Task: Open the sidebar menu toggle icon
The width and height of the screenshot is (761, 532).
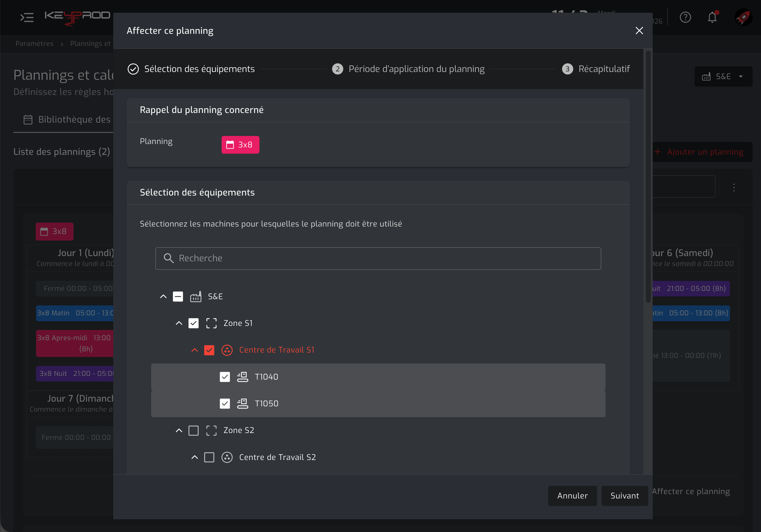Action: coord(27,17)
